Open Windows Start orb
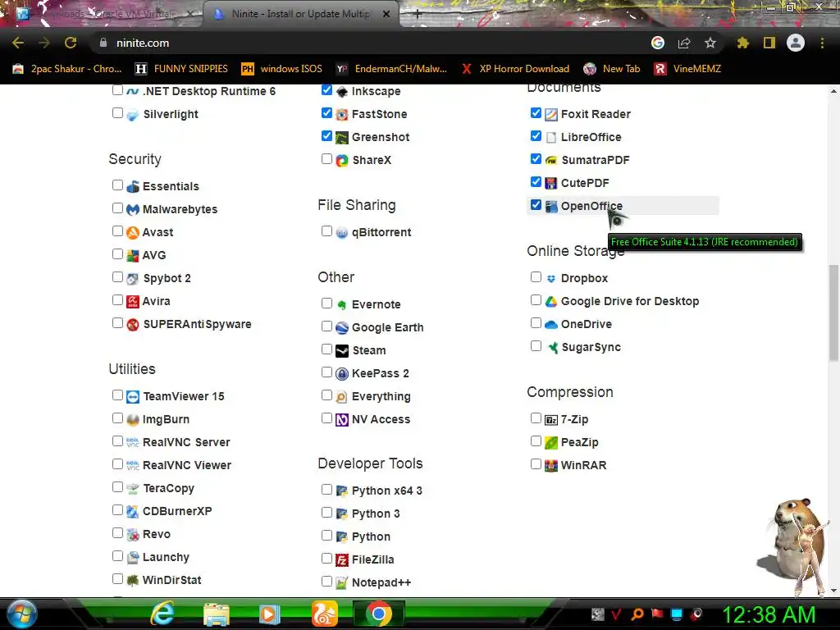The height and width of the screenshot is (630, 840). click(x=21, y=614)
